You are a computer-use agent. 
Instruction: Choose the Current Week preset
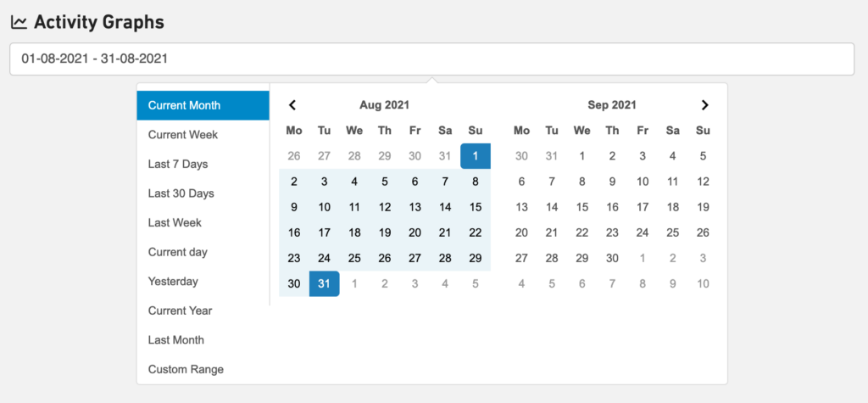tap(183, 135)
